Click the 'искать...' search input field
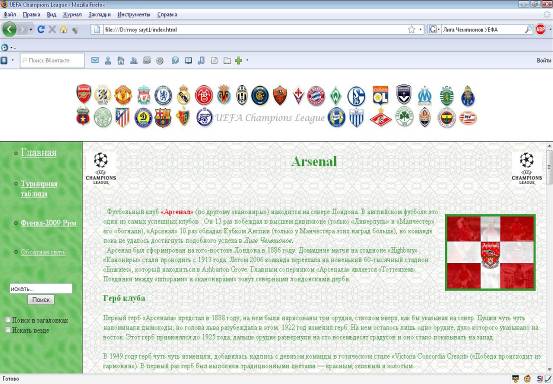The width and height of the screenshot is (553, 384). 41,288
